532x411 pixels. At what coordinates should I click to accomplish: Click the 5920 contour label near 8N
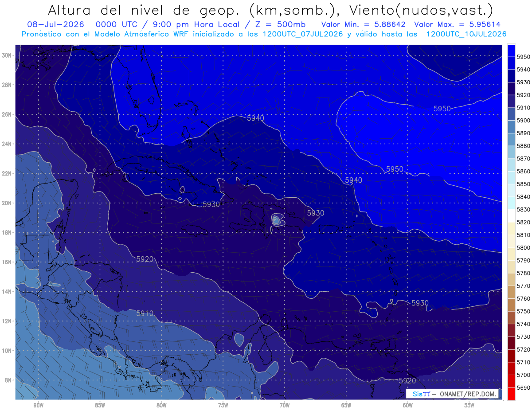coord(407,381)
